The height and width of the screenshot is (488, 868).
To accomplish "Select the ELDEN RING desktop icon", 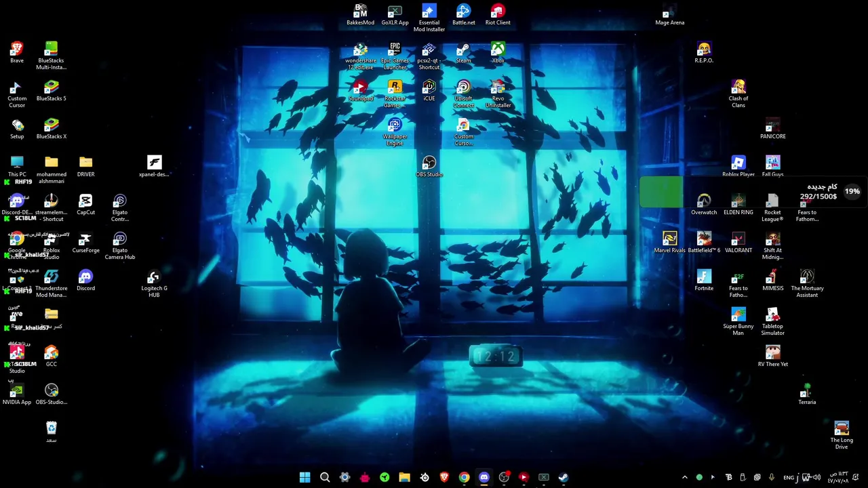I will click(738, 205).
